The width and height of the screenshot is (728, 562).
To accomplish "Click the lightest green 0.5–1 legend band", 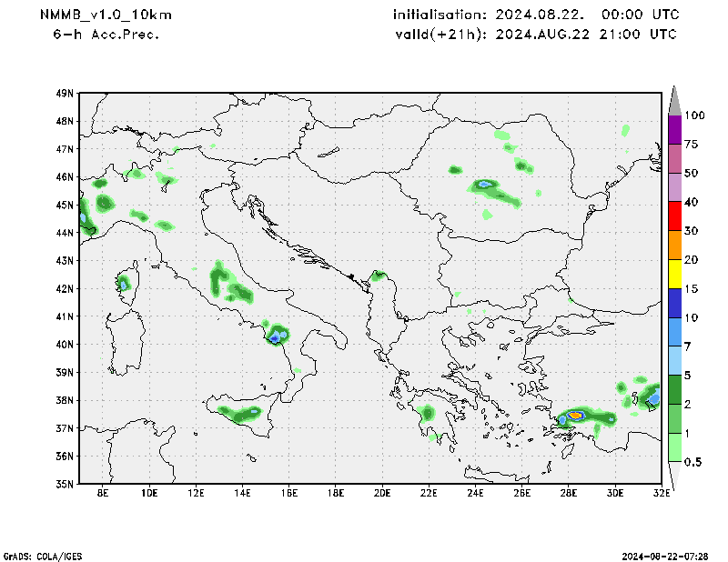I will 675,447.
